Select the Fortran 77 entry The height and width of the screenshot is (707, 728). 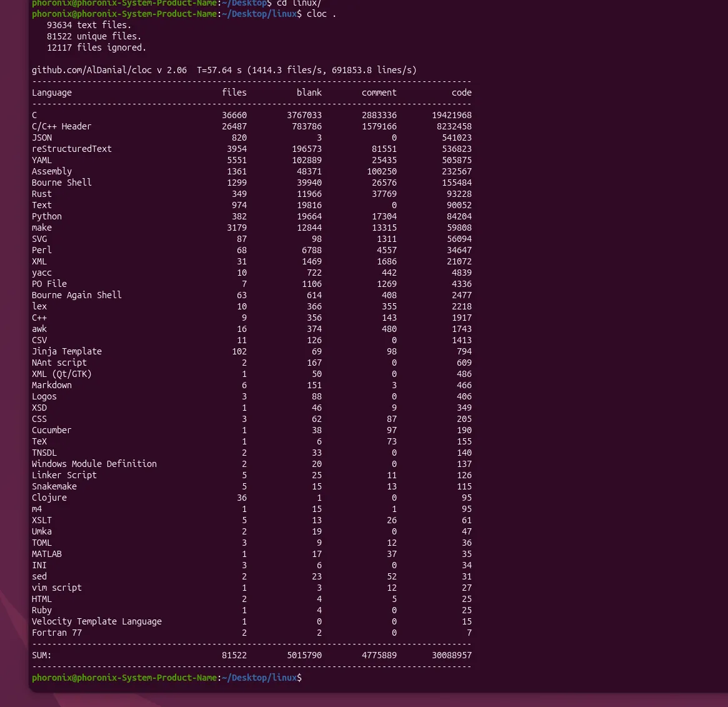[x=56, y=633]
